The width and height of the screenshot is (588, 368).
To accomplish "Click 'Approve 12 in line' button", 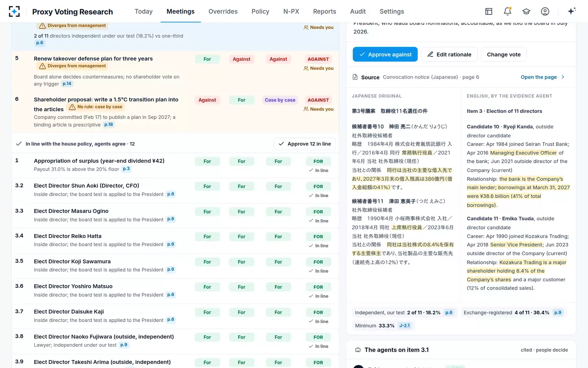I will 305,144.
